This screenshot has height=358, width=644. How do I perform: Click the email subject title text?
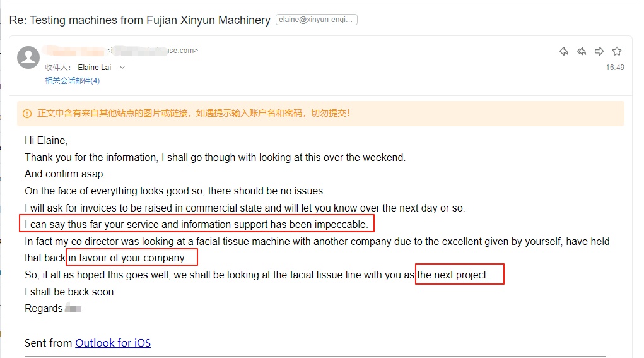tap(139, 20)
